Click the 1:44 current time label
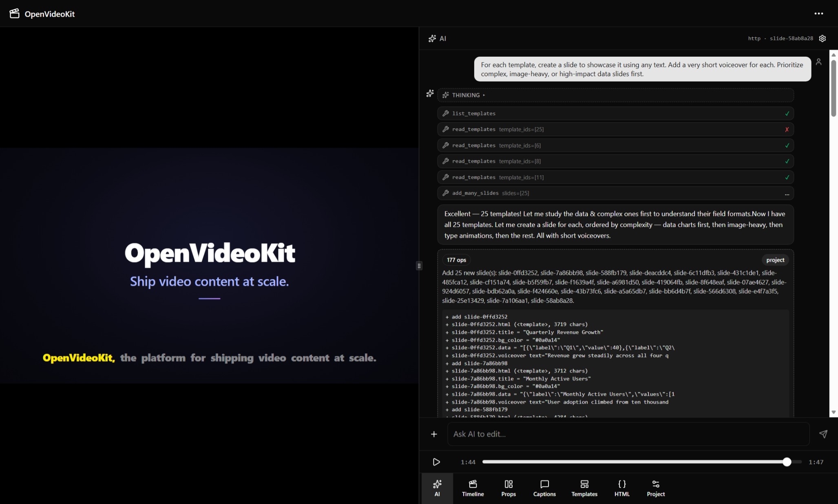838x504 pixels. click(468, 462)
